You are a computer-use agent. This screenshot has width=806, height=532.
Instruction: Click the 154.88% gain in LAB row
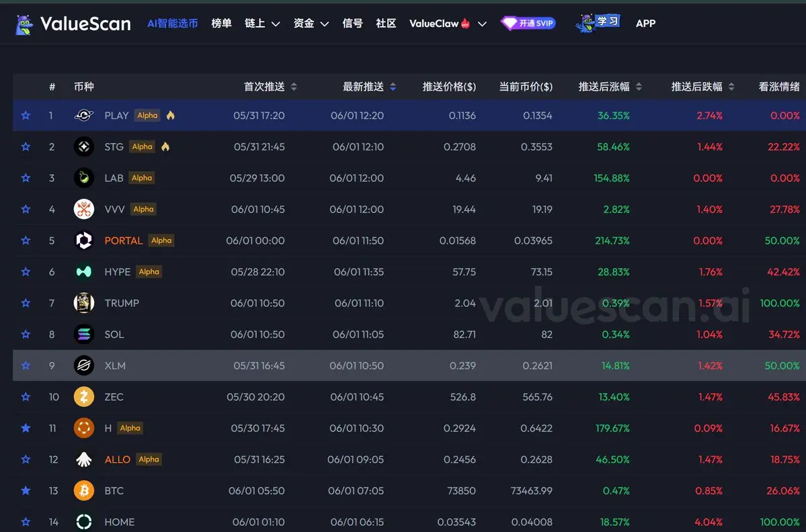(612, 178)
